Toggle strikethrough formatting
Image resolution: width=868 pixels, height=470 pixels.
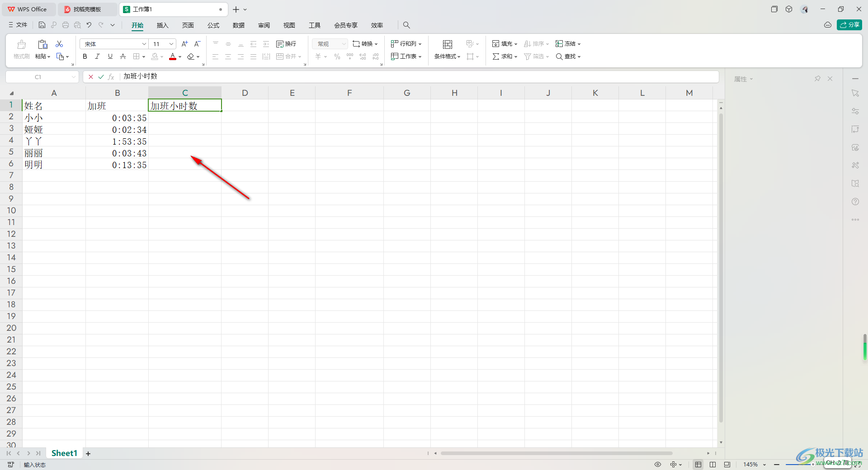(123, 56)
